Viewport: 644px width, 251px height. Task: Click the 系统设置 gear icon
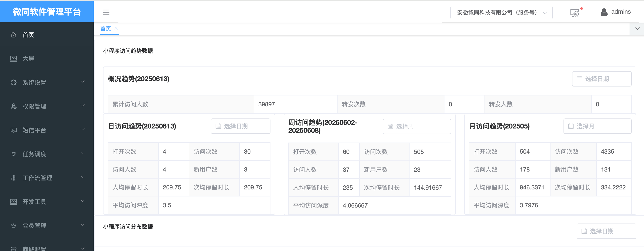(14, 82)
